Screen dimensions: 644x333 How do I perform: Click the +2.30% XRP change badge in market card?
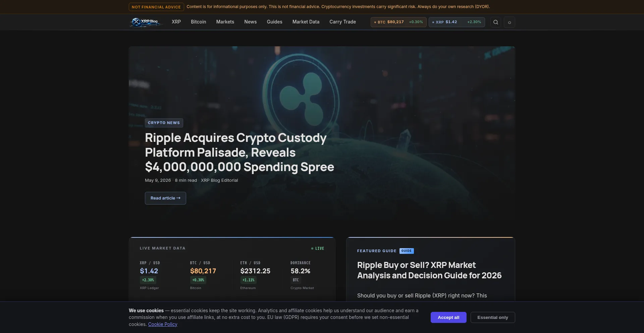tap(148, 280)
